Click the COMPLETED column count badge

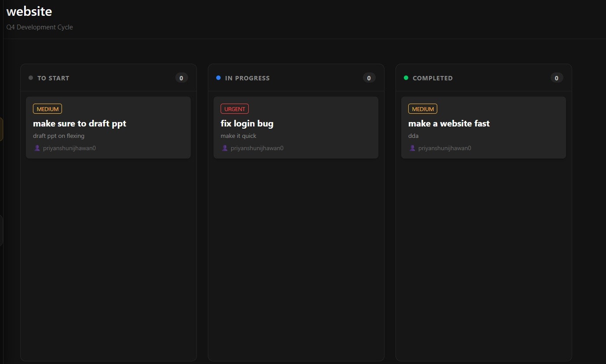click(557, 78)
